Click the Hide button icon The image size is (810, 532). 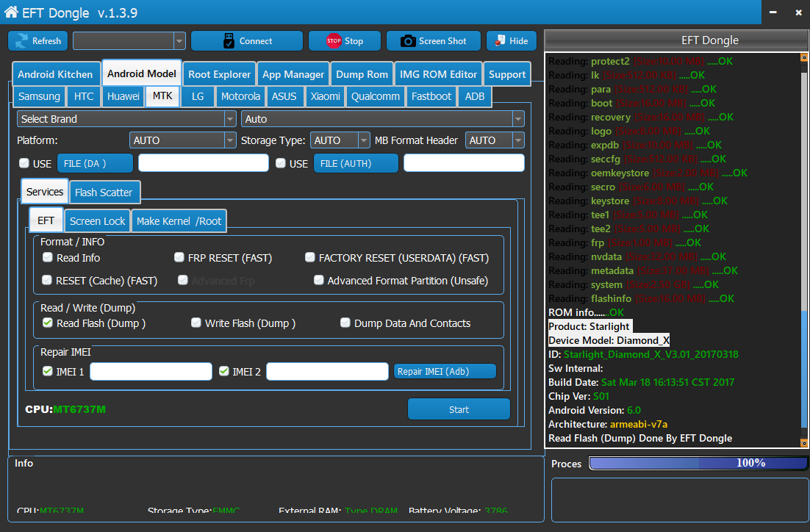click(x=500, y=41)
